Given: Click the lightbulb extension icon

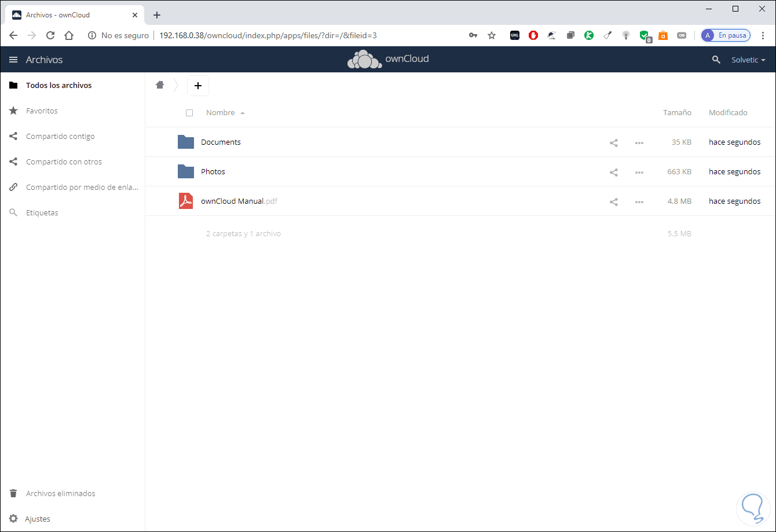Looking at the screenshot, I should [626, 35].
